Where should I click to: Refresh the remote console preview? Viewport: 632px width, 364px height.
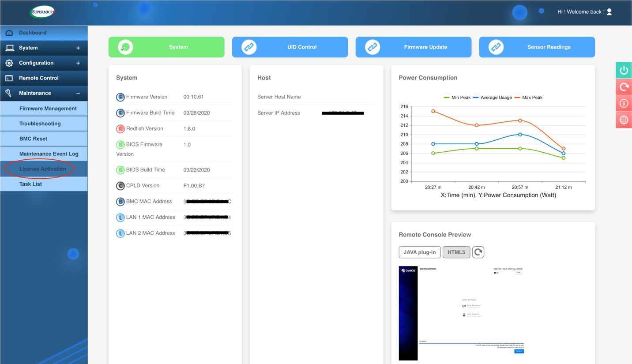point(478,252)
